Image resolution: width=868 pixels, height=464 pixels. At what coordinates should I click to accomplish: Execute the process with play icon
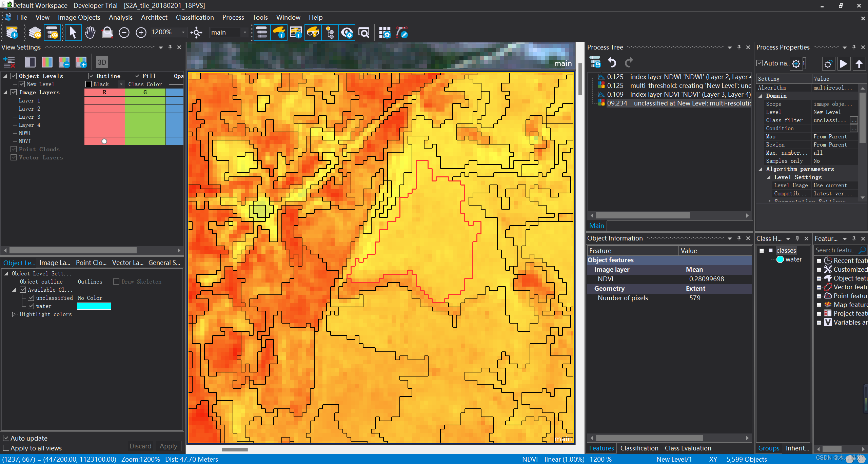coord(843,64)
